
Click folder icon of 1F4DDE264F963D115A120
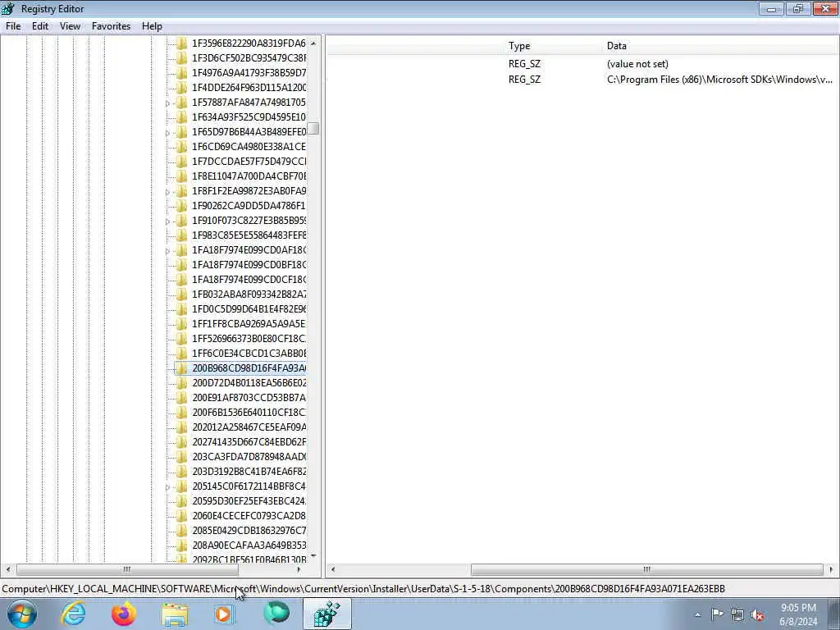tap(181, 87)
